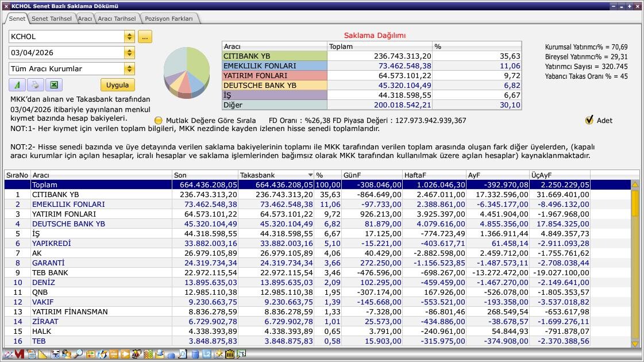Open the Pozisyon Farkları tab
The image size is (644, 362).
tap(169, 18)
